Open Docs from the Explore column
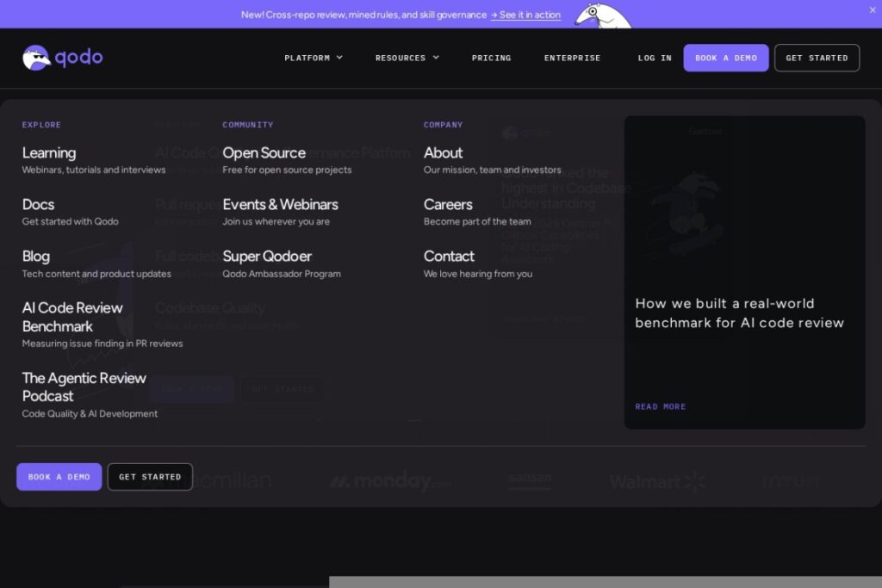This screenshot has width=882, height=588. (38, 205)
